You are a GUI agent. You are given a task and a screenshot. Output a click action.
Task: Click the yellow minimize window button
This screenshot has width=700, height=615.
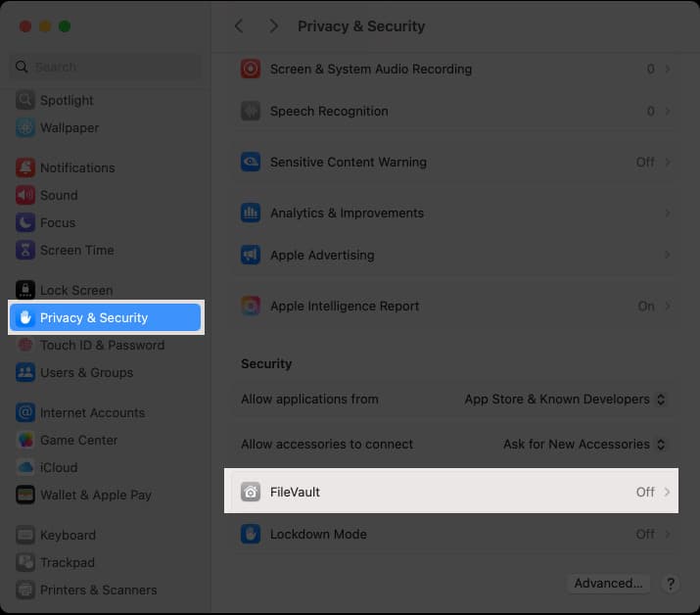coord(45,26)
